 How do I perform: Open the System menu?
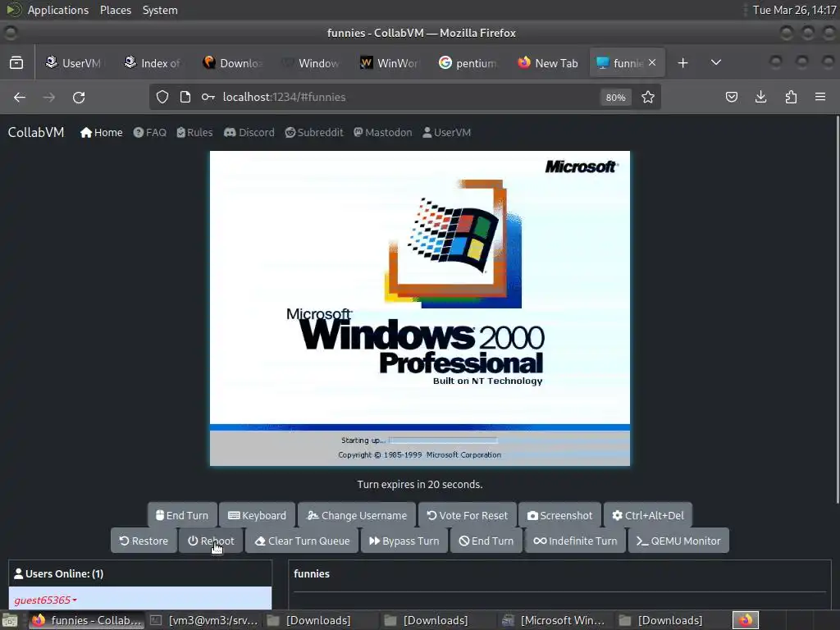pyautogui.click(x=160, y=10)
